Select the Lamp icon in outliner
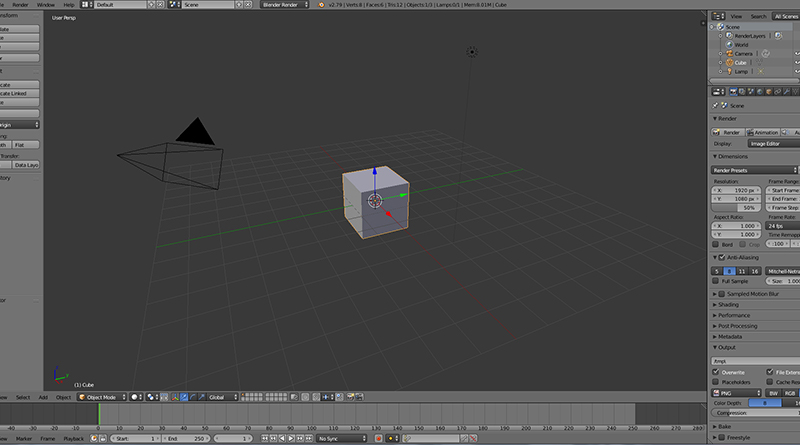Viewport: 800px width, 445px height. (728, 71)
